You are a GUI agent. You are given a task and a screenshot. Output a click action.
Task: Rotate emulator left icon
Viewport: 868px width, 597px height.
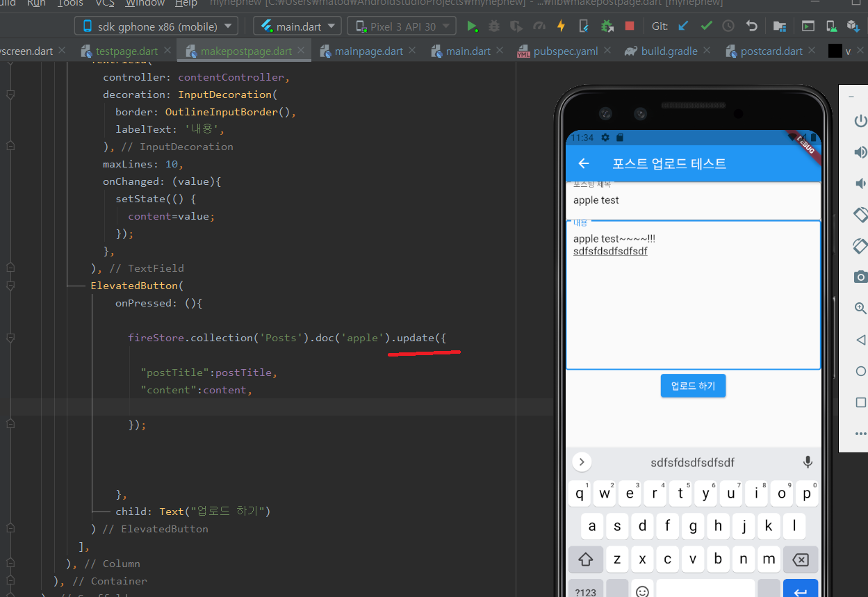(860, 215)
